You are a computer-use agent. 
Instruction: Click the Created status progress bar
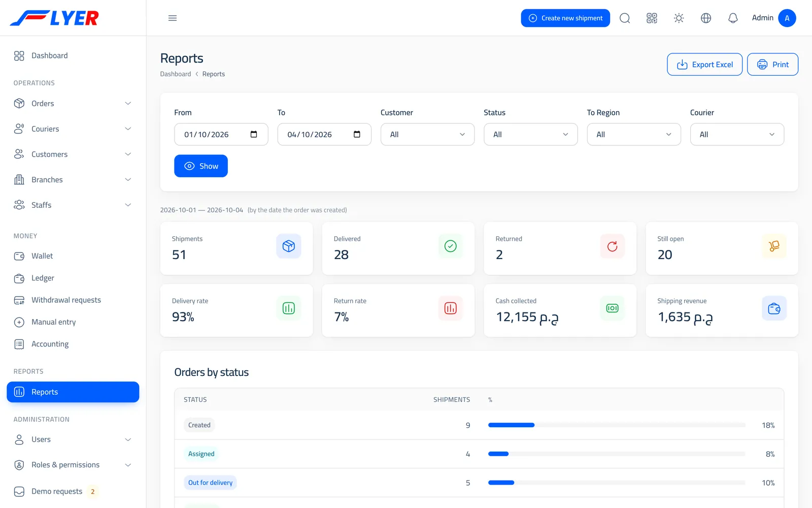pyautogui.click(x=617, y=425)
